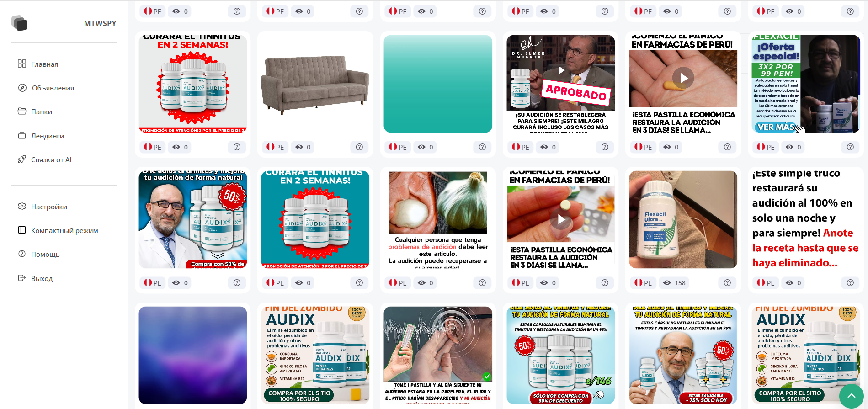Click the eye views counter showing 158
This screenshot has height=409, width=868.
click(674, 283)
